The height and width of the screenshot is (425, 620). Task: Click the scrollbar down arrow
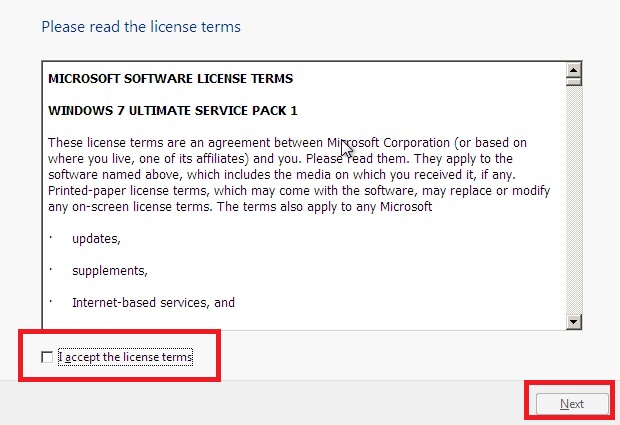pos(573,321)
